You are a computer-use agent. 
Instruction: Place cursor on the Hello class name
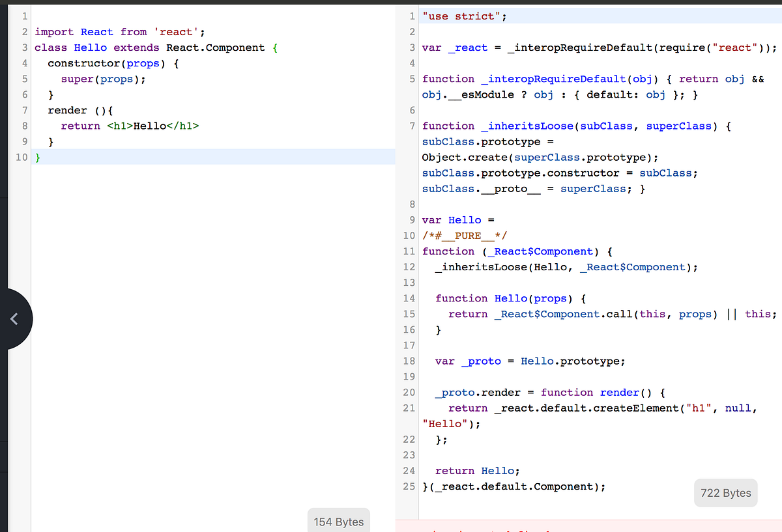coord(90,47)
